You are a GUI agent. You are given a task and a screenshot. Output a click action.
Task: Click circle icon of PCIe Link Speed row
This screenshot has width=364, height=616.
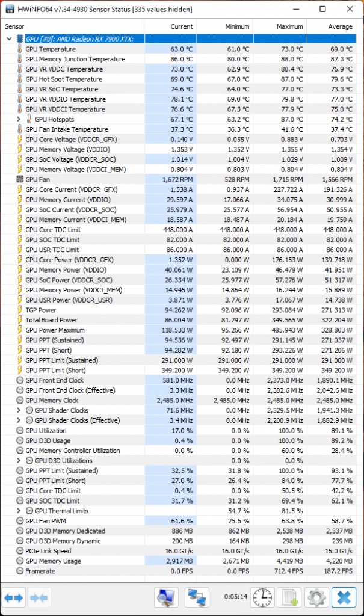[x=20, y=551]
